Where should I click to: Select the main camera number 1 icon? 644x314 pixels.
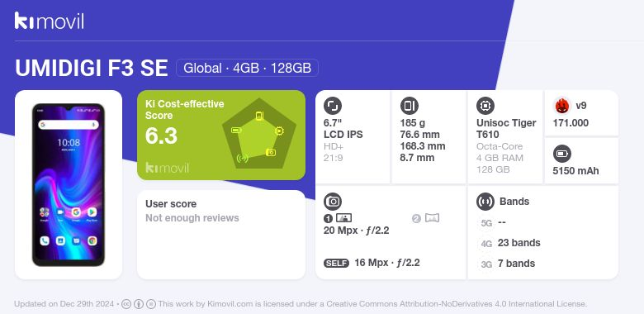pyautogui.click(x=338, y=218)
